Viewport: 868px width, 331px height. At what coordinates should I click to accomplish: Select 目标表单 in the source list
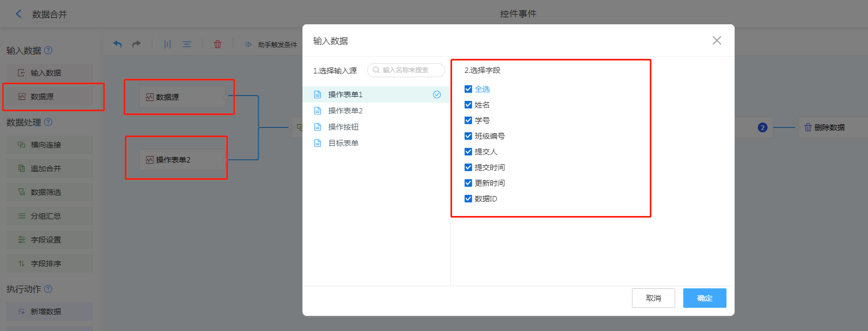pos(343,143)
